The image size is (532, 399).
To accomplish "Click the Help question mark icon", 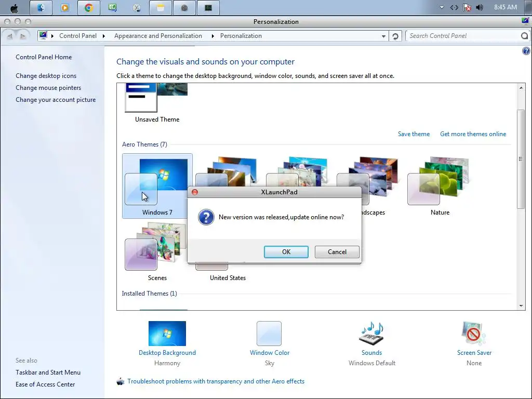I will point(526,51).
